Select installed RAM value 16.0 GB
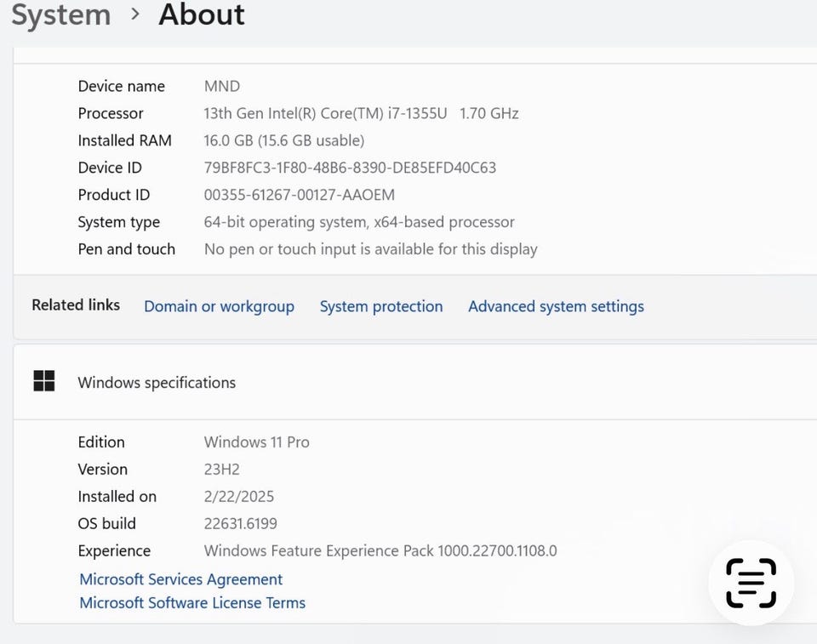This screenshot has height=644, width=817. tap(284, 140)
